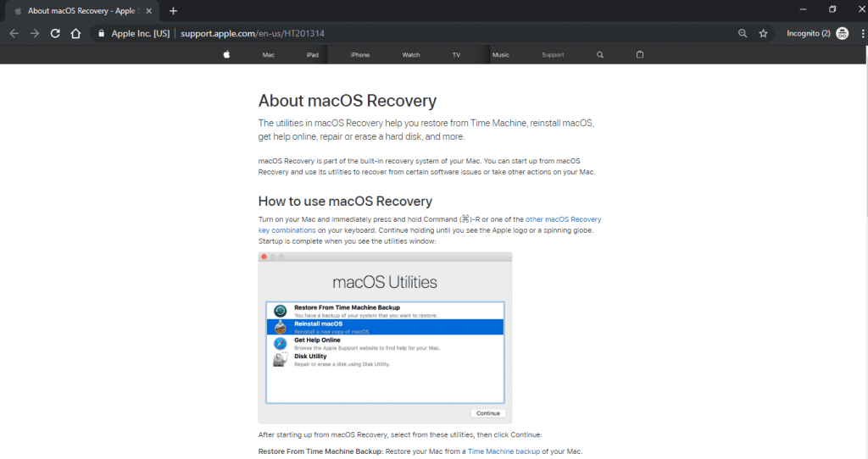Viewport: 868px width, 459px height.
Task: Click the About macOS Recovery heading
Action: (347, 101)
